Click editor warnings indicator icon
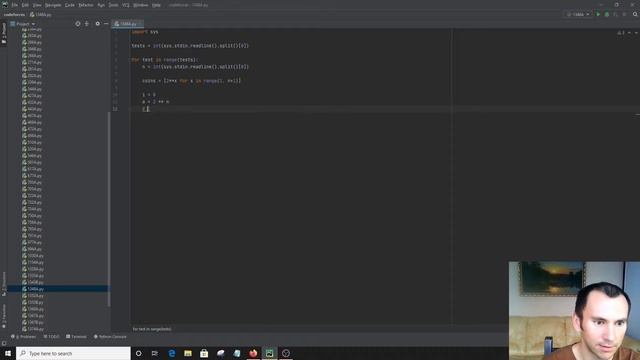Image resolution: width=640 pixels, height=360 pixels. (x=621, y=33)
